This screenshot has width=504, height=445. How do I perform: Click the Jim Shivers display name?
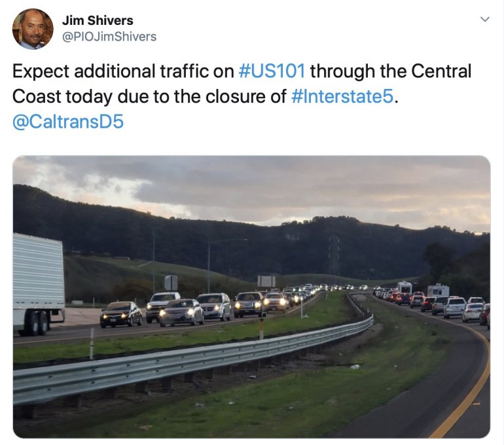pos(98,20)
